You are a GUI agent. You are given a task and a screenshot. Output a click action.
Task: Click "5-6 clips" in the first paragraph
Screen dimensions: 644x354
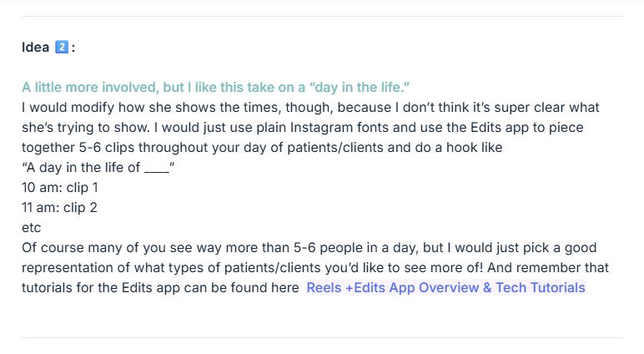click(99, 148)
